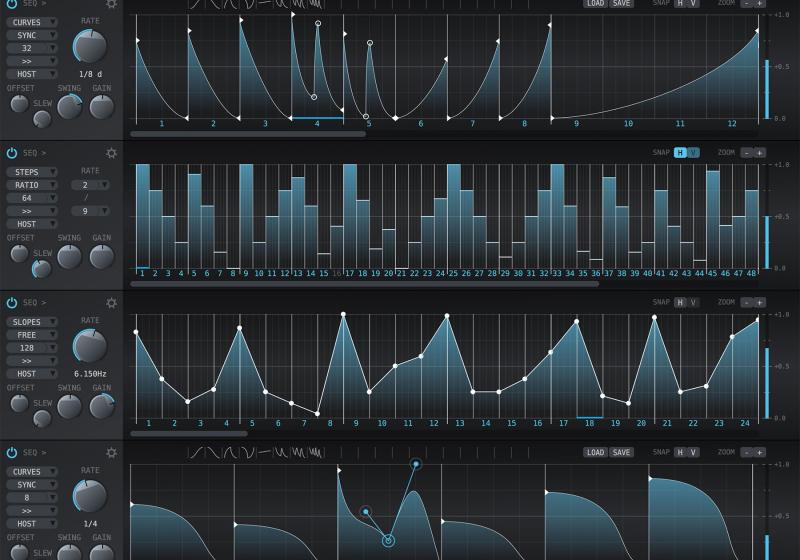Pick the decaying-wave curve preset in the 1/4-rate CURVES sequencer
800x560 pixels.
281,452
